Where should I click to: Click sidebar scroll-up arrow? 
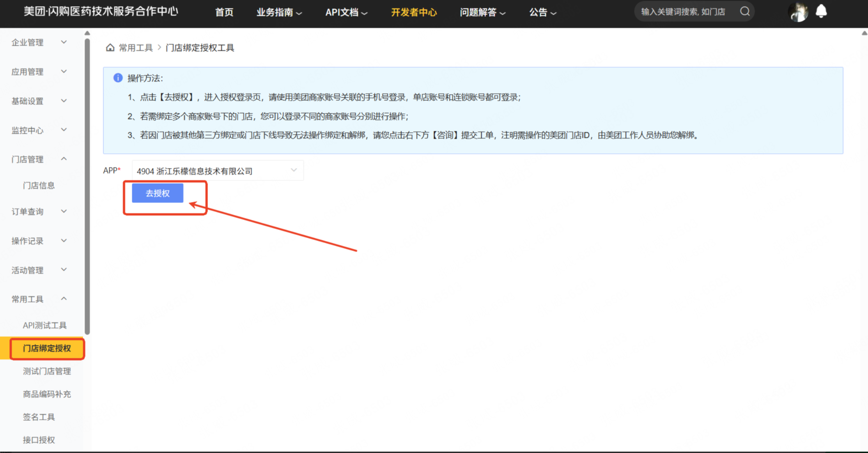[x=87, y=34]
